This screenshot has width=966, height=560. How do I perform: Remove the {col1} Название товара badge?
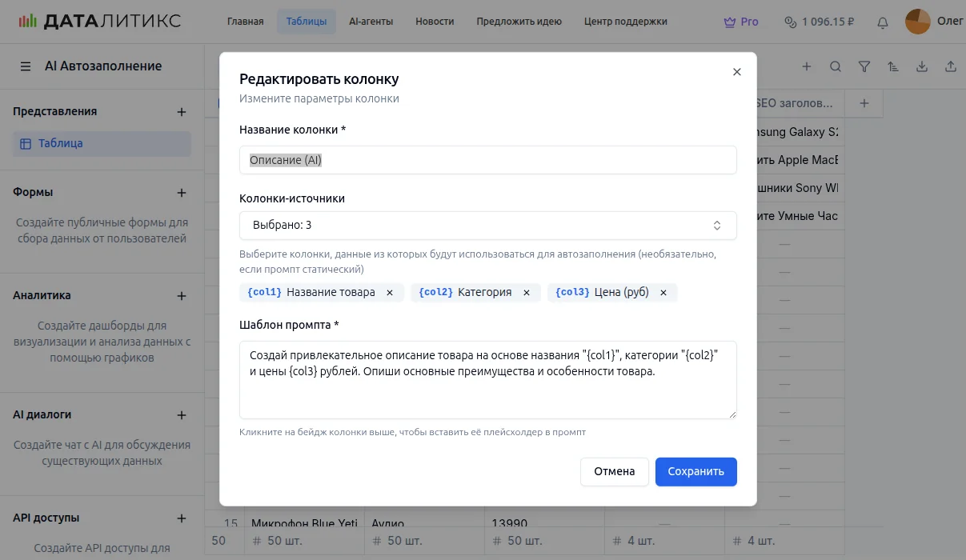[390, 293]
